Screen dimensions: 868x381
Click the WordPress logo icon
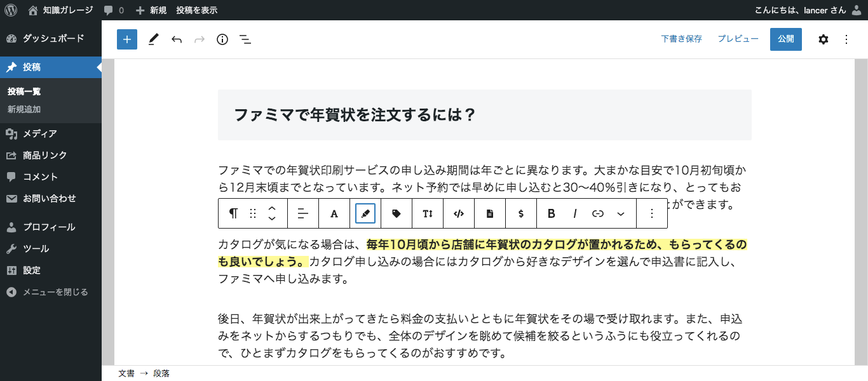tap(10, 10)
